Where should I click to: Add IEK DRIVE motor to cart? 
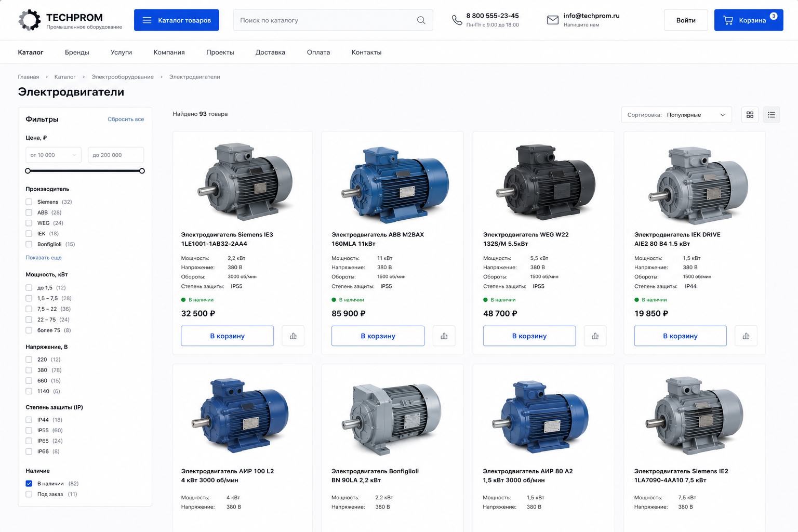680,336
